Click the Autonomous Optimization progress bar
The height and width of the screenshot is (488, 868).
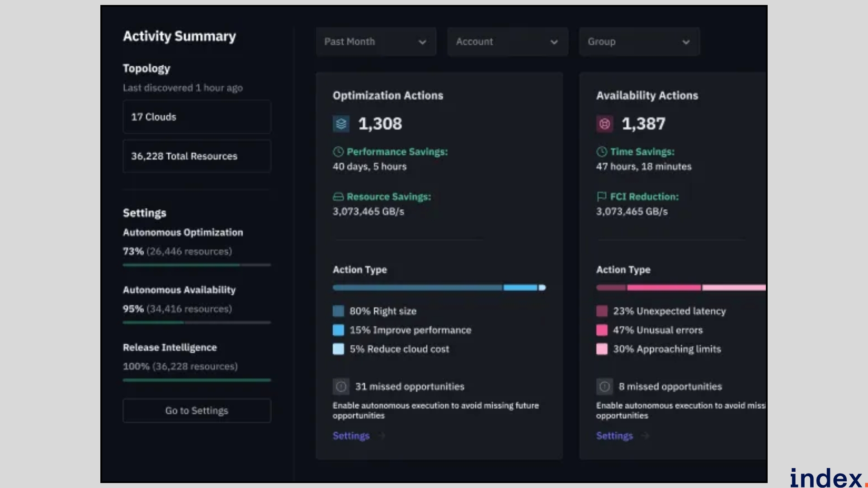[x=197, y=265]
